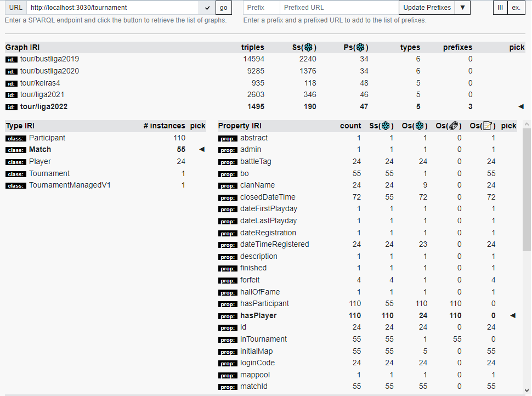Focus the Prefix input field
Viewport: 532px width, 396px height.
point(262,8)
